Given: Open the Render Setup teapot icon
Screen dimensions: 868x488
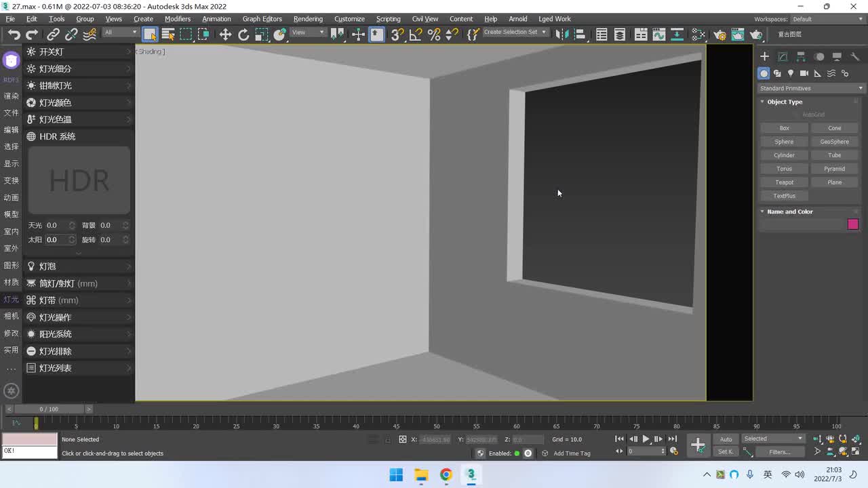Looking at the screenshot, I should coord(720,35).
